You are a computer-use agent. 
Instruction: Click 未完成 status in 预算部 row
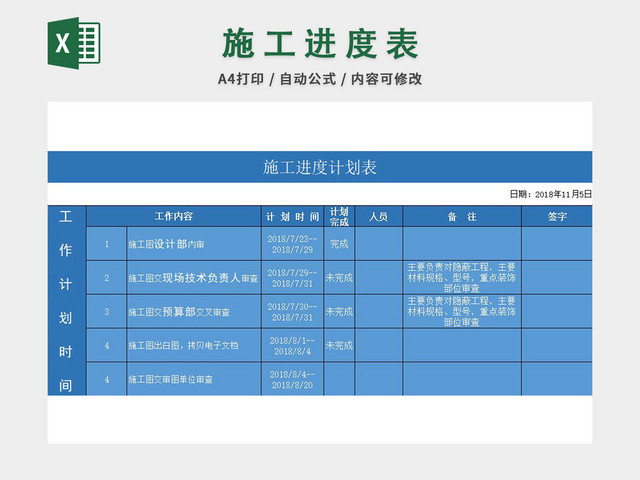[x=339, y=312]
